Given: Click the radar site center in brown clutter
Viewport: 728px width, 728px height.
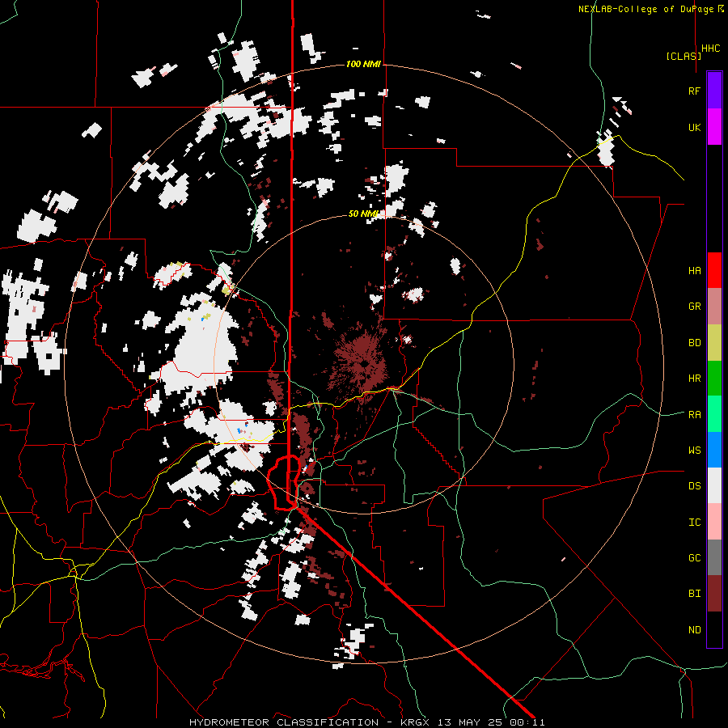Looking at the screenshot, I should coord(365,365).
